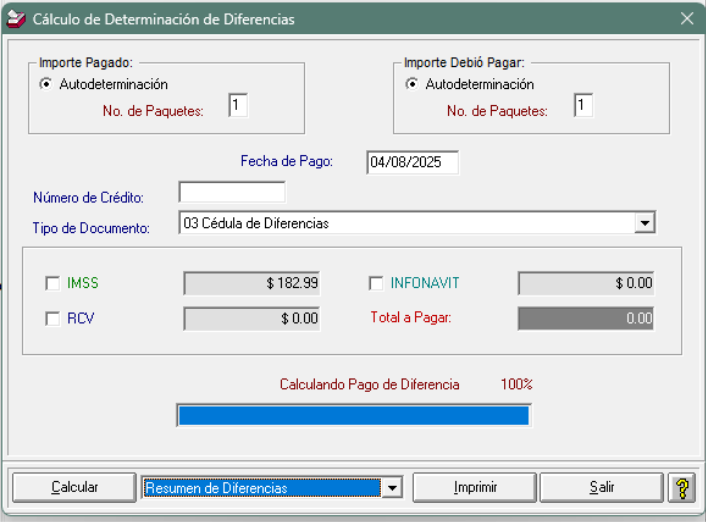The width and height of the screenshot is (706, 522).
Task: Close the Cálculo de Determinación de Diferencias window
Action: [687, 18]
